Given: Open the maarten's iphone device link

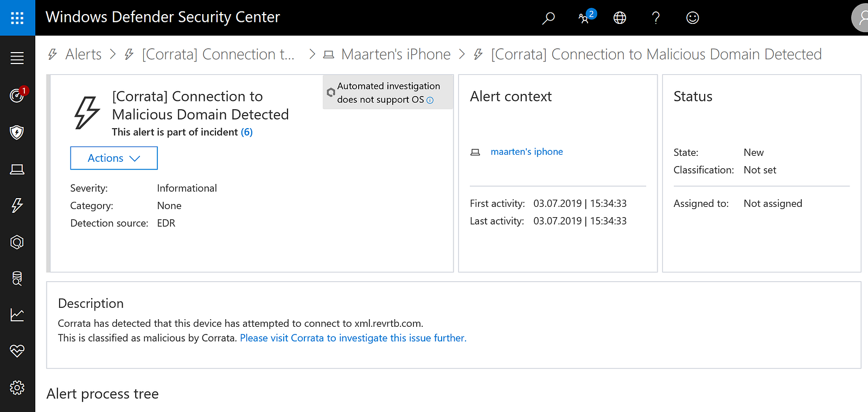Looking at the screenshot, I should (x=527, y=152).
